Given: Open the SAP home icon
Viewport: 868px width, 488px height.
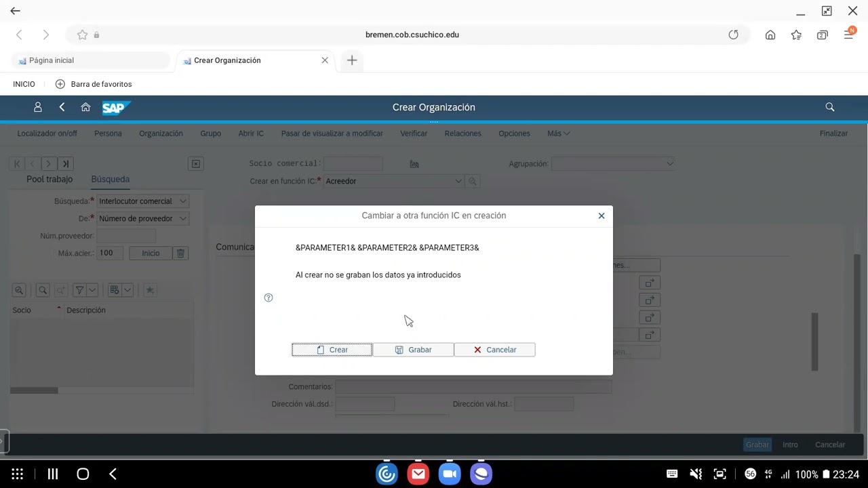Looking at the screenshot, I should click(85, 107).
